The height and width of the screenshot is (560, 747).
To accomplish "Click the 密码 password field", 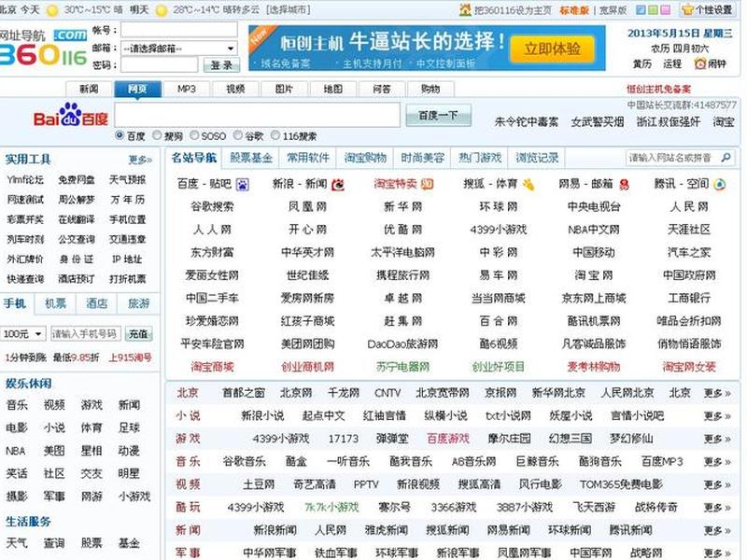I will point(159,64).
